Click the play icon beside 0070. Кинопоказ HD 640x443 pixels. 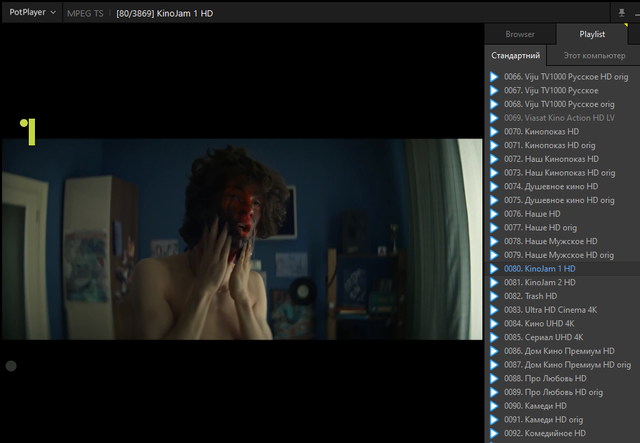(494, 131)
